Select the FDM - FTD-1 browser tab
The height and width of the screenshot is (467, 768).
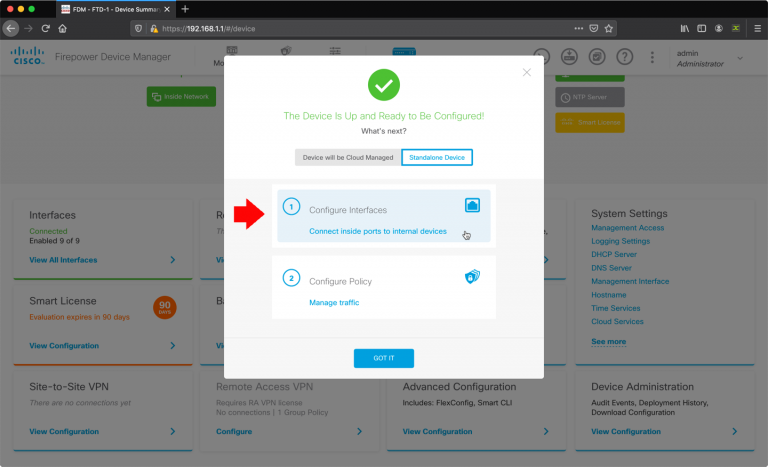pyautogui.click(x=115, y=9)
